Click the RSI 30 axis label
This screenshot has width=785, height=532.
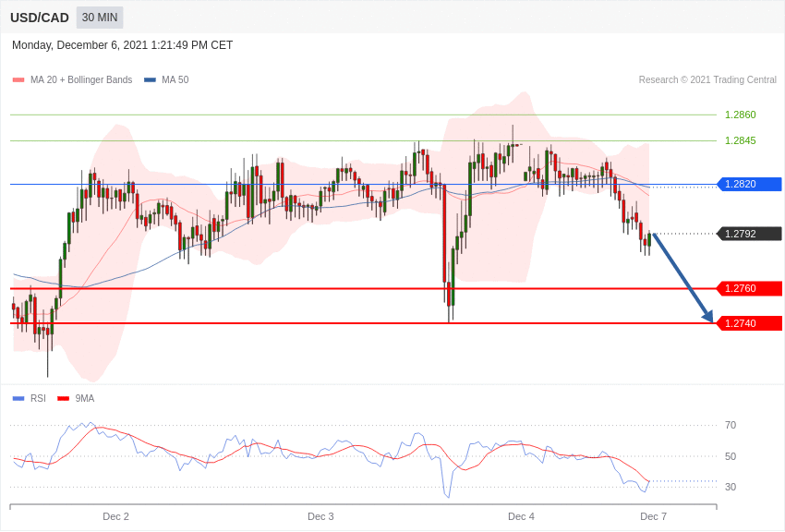pyautogui.click(x=731, y=487)
